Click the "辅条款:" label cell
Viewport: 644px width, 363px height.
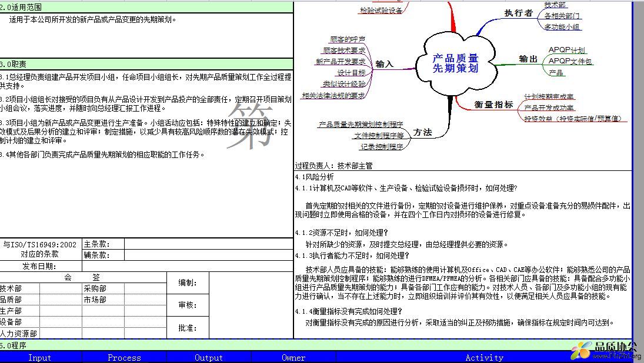(103, 255)
